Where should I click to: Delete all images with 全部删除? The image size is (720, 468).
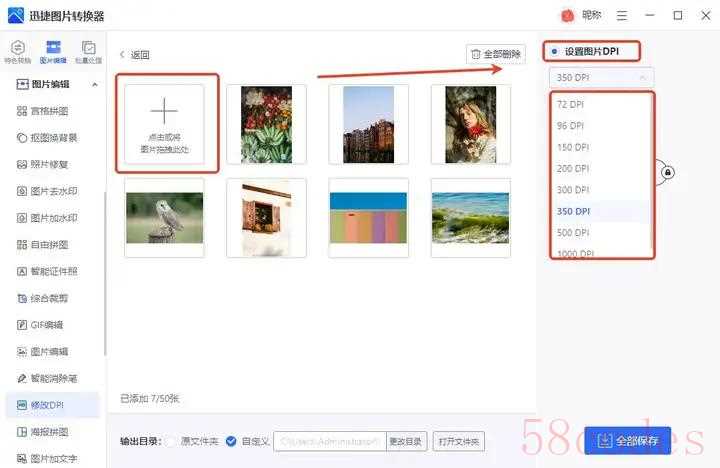point(496,54)
